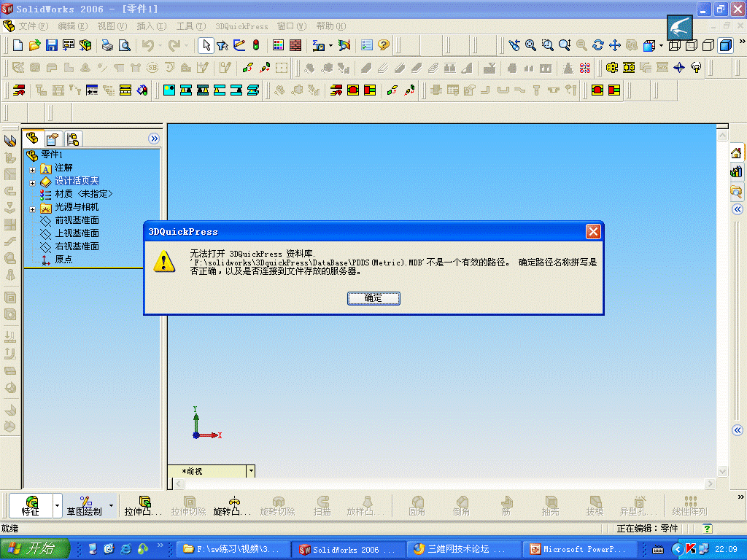Screen dimensions: 747x560
Task: Open view orientation dropdown arrow in toolbar
Action: (x=661, y=45)
